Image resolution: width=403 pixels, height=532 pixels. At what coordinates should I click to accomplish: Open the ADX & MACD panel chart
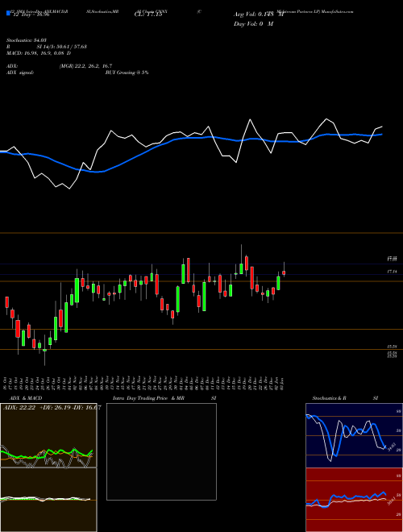point(48,468)
